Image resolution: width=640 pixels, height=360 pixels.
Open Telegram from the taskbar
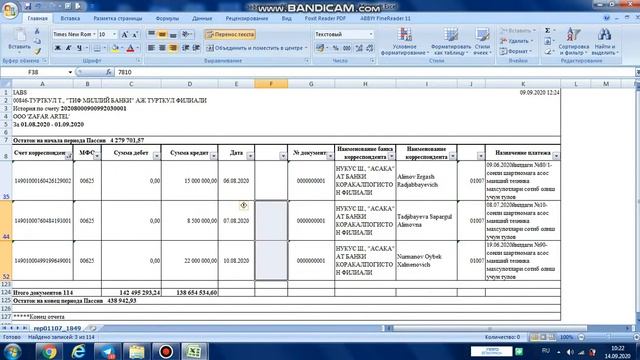coord(108,351)
